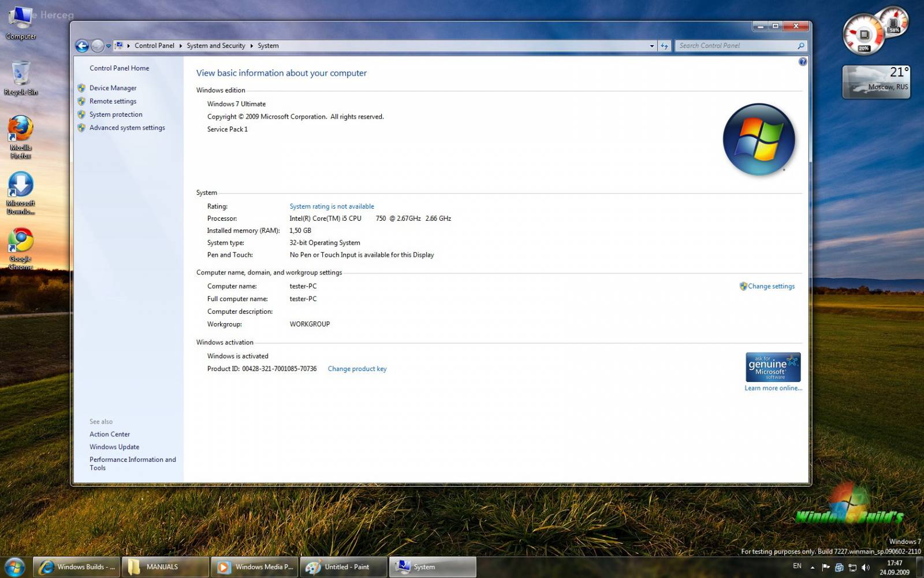This screenshot has width=924, height=578.
Task: Open Advanced system settings
Action: click(127, 128)
